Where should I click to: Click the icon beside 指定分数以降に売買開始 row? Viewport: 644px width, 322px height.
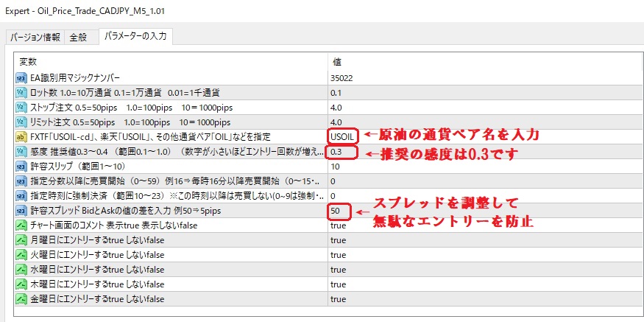click(x=21, y=181)
